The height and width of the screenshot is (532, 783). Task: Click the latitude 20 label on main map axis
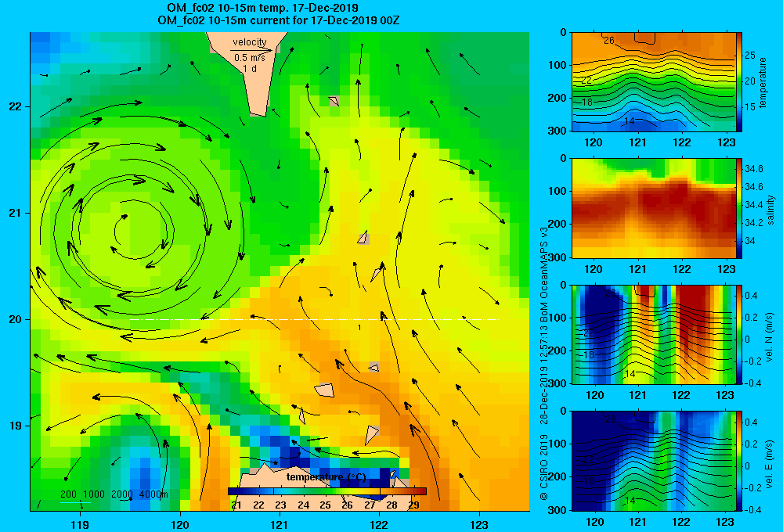[15, 319]
